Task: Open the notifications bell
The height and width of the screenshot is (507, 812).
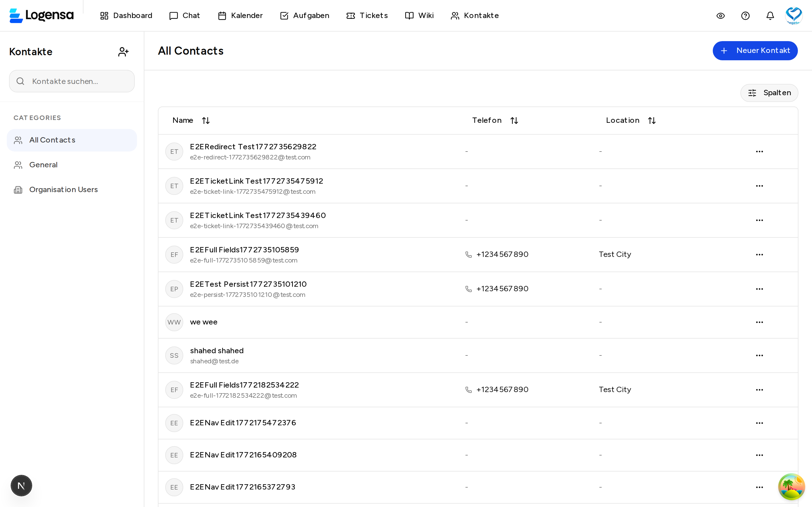Action: pos(770,16)
